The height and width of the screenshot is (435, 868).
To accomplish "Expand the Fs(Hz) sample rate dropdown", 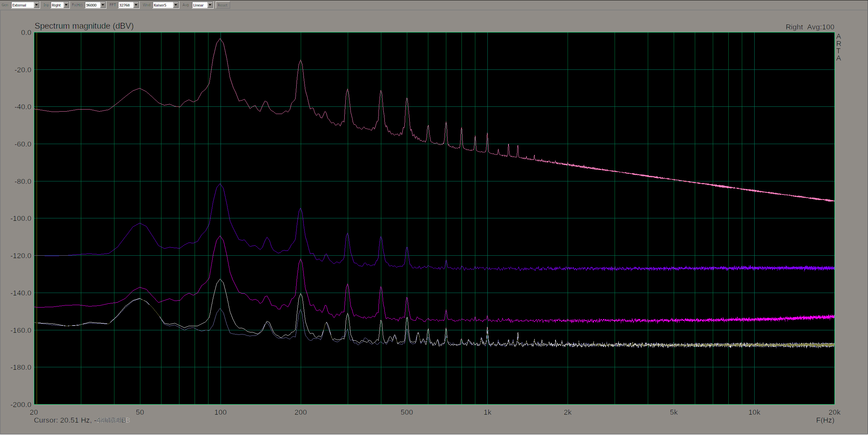I will [95, 5].
